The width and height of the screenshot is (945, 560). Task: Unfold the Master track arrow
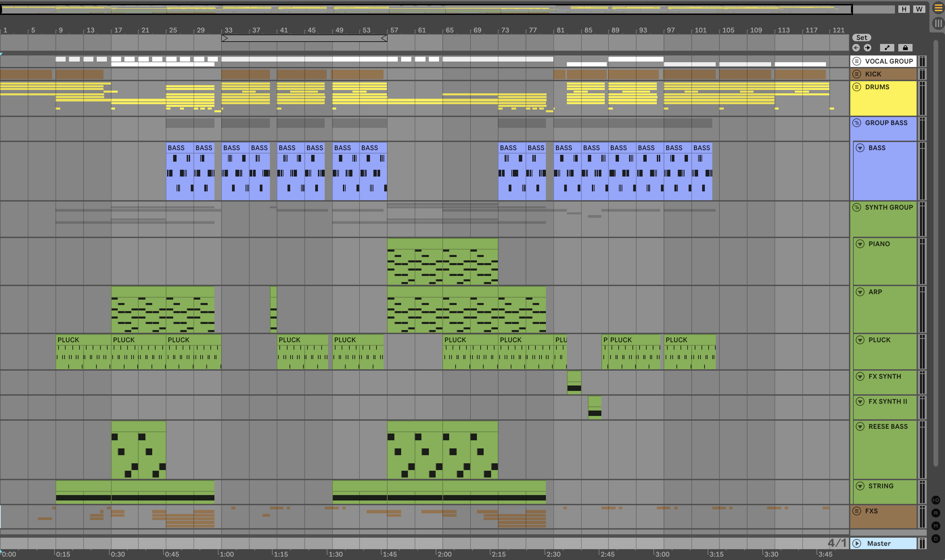(857, 543)
